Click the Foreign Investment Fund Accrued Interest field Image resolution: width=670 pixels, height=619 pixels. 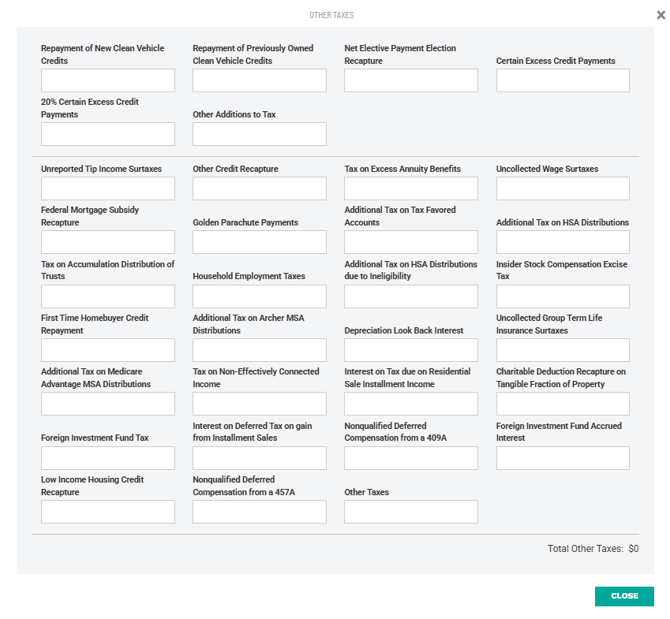[563, 458]
